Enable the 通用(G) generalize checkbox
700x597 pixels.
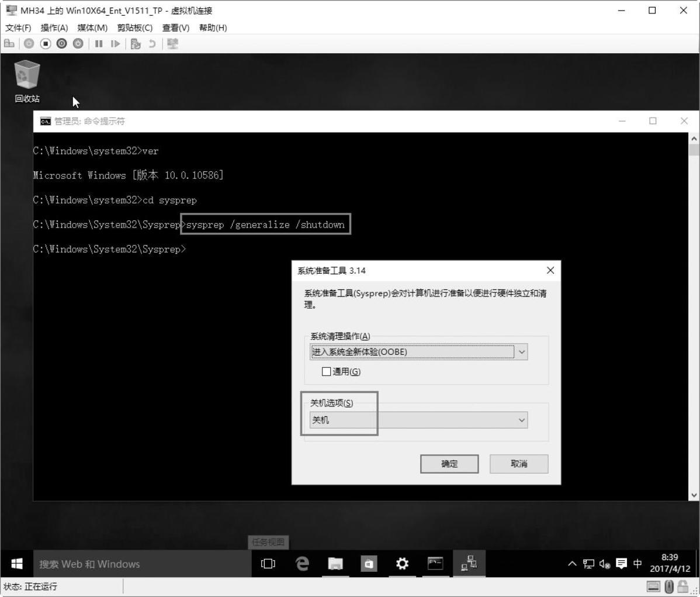(x=327, y=372)
